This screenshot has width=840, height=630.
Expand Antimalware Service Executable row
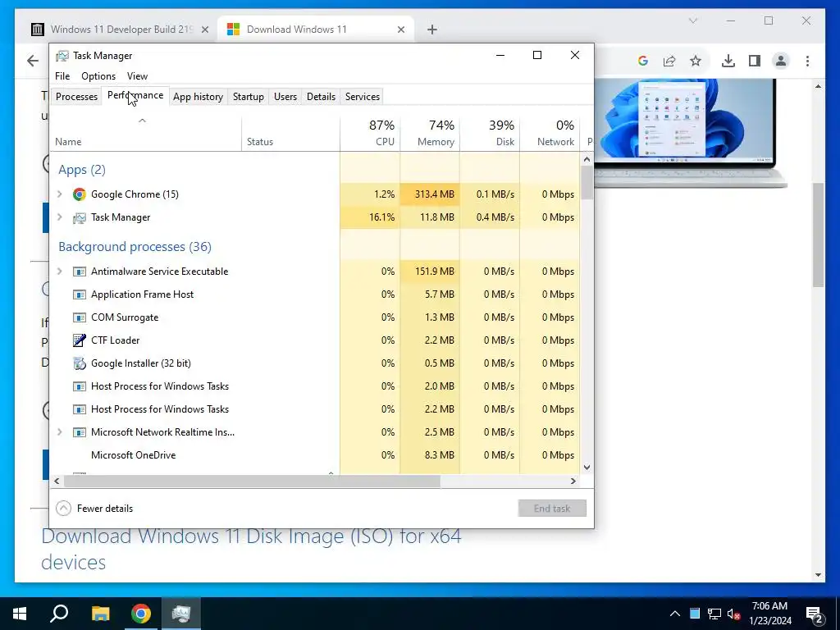tap(60, 271)
